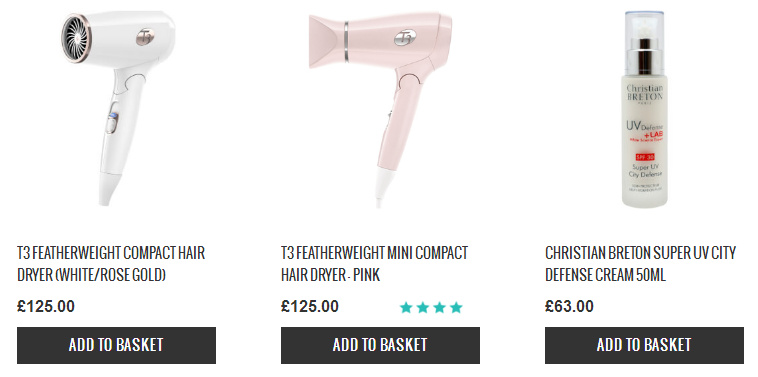Add the Christian Breton cream to basket

[x=644, y=345]
